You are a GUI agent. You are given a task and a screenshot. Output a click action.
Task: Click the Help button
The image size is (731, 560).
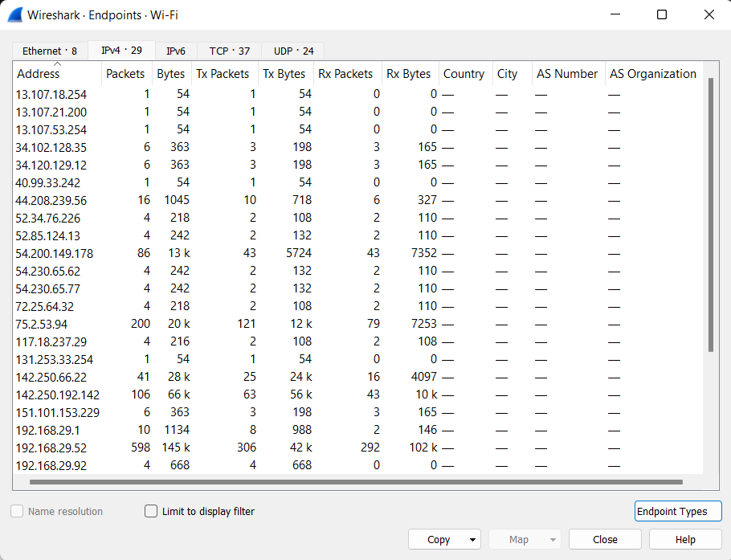(x=685, y=539)
